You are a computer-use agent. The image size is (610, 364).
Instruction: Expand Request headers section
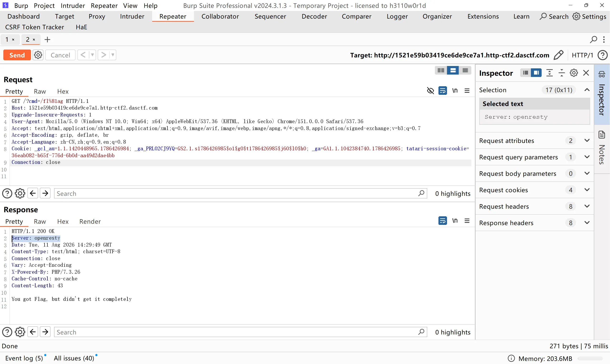pyautogui.click(x=587, y=206)
